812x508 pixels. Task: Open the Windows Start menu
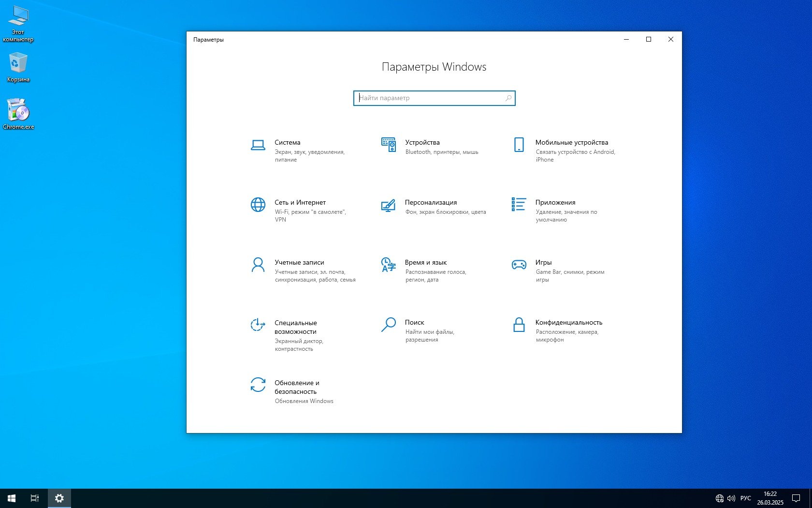click(12, 498)
